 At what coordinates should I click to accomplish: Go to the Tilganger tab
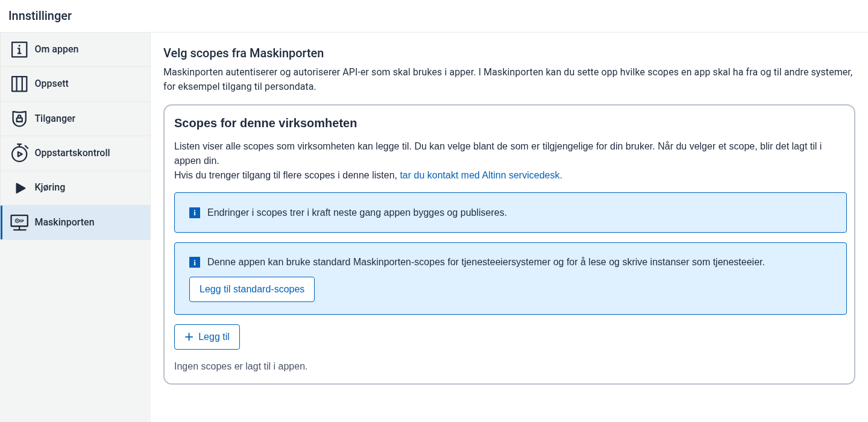pos(75,119)
